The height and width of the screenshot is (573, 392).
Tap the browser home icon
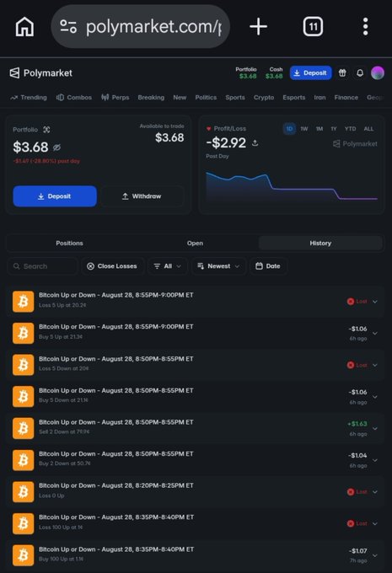[24, 27]
